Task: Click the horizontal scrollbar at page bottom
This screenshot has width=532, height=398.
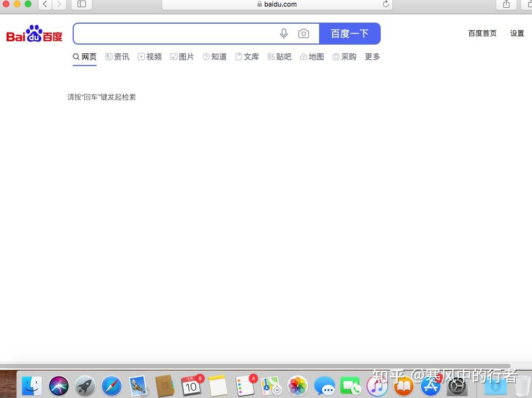Action: click(255, 366)
